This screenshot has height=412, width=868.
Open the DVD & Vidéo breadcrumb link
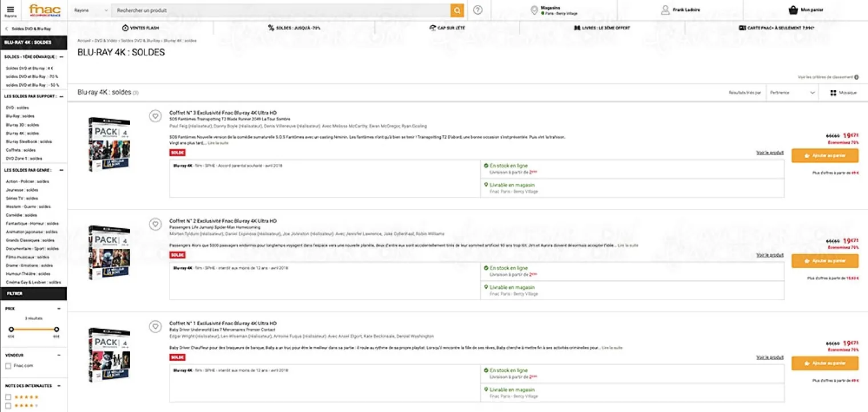(106, 41)
